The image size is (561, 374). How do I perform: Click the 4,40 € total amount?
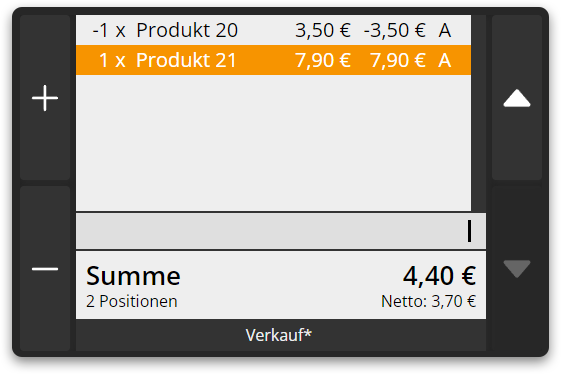point(439,276)
